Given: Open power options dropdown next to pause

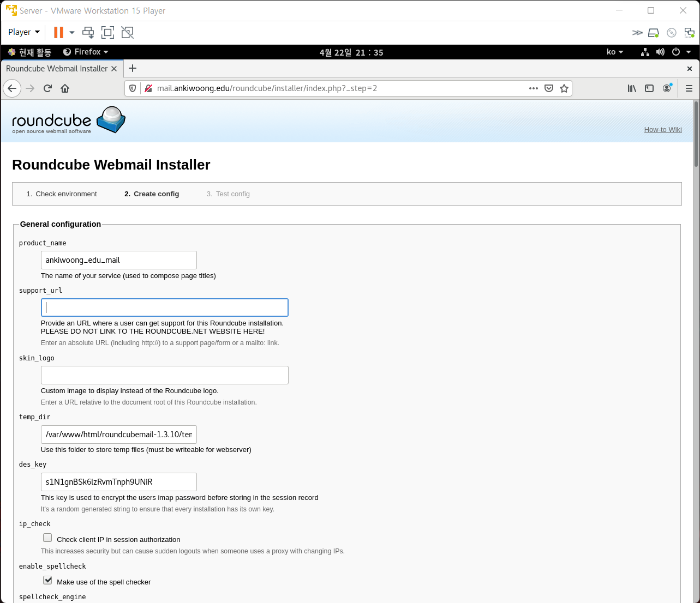Looking at the screenshot, I should 71,33.
